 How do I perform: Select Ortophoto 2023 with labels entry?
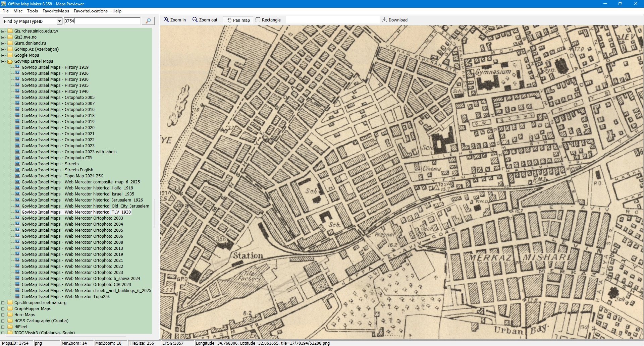click(x=69, y=152)
